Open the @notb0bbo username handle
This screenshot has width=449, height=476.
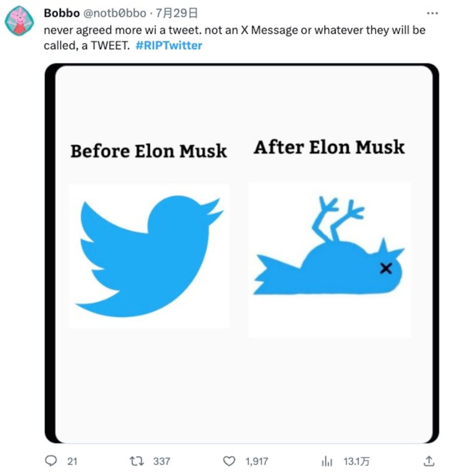pyautogui.click(x=115, y=13)
